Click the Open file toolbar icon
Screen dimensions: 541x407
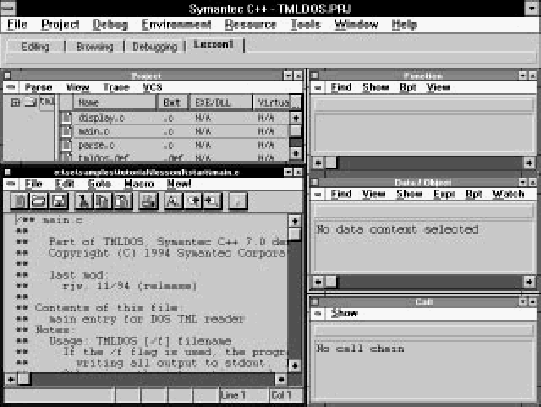click(x=39, y=201)
